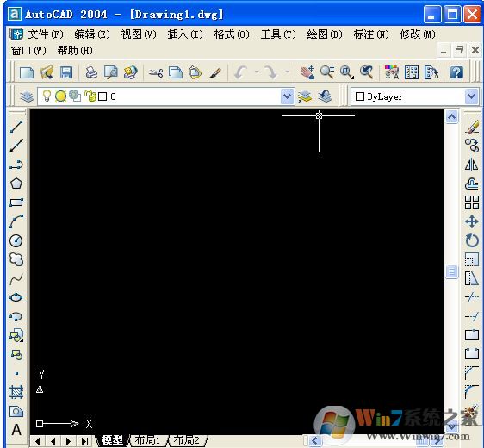The width and height of the screenshot is (484, 448).
Task: Open the 绘图(D) menu
Action: [325, 34]
